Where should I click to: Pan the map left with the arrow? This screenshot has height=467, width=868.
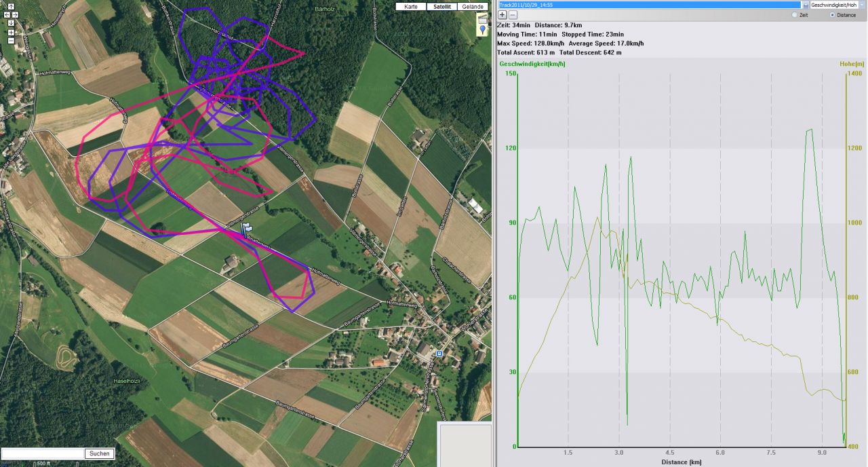[x=7, y=14]
